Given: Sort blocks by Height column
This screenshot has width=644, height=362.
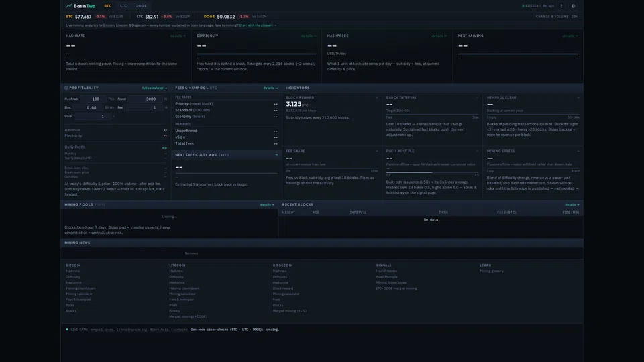Looking at the screenshot, I should click(288, 213).
